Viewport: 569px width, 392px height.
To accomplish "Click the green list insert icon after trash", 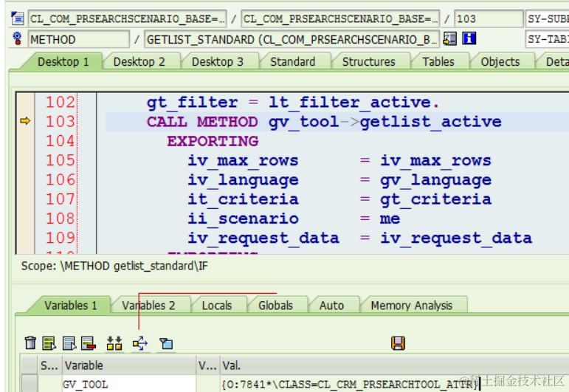I will 49,343.
